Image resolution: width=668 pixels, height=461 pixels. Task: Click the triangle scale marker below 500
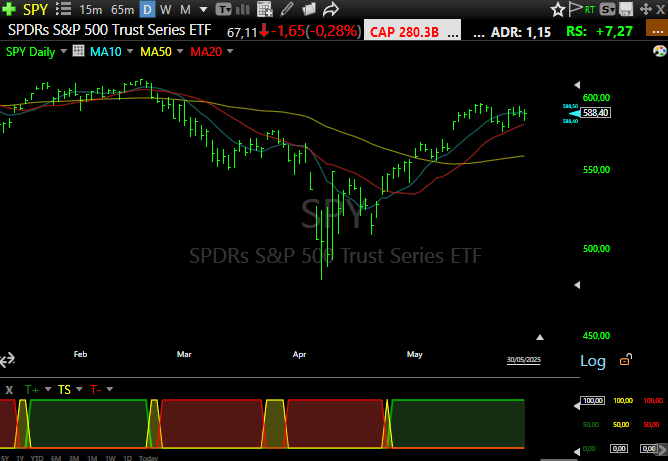pyautogui.click(x=577, y=285)
